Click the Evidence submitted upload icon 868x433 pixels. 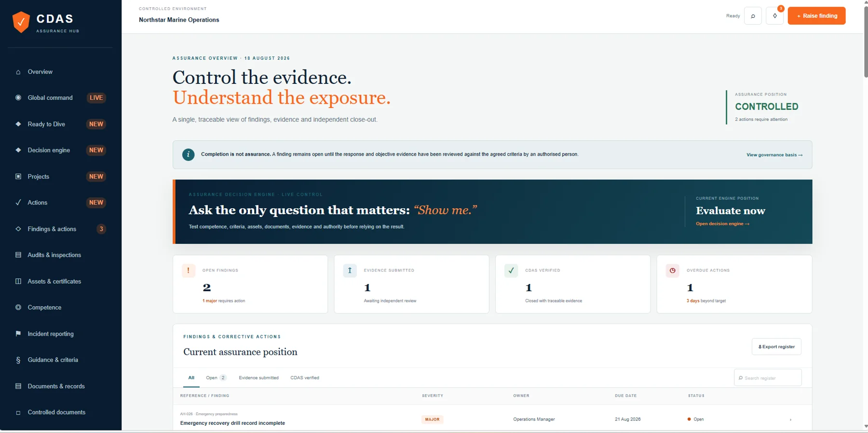(350, 271)
